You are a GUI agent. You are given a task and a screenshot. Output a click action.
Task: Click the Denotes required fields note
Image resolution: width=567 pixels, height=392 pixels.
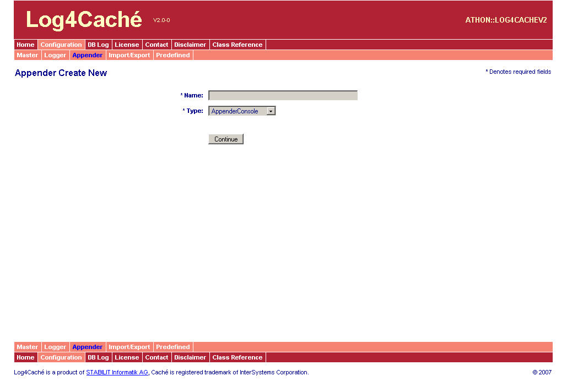[x=518, y=72]
